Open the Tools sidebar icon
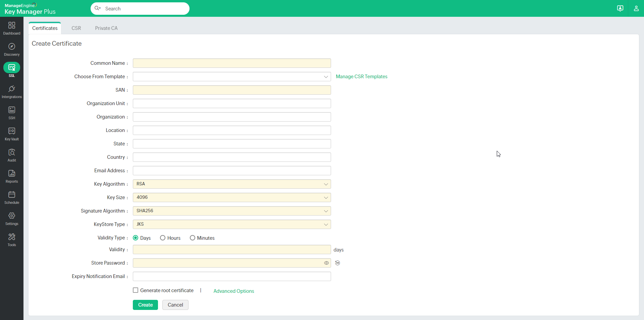 [12, 237]
